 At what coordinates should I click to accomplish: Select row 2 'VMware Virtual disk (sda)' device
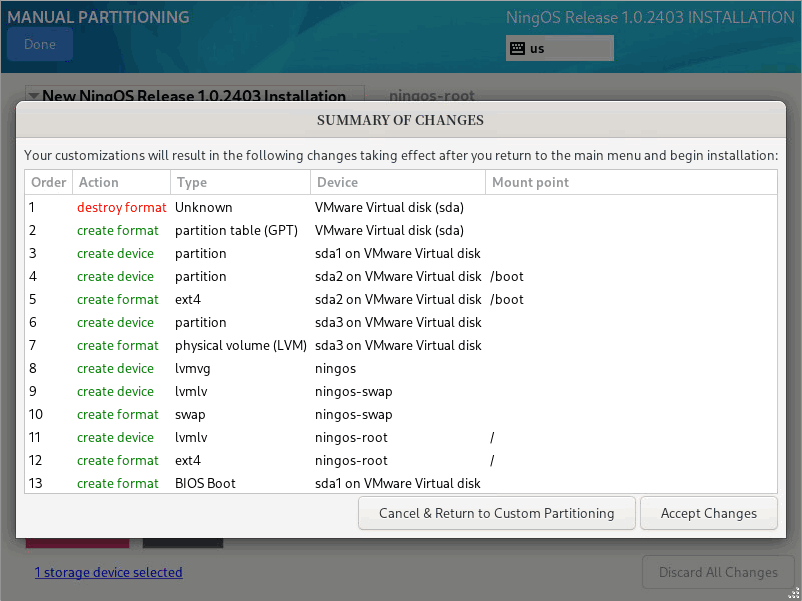click(x=389, y=230)
